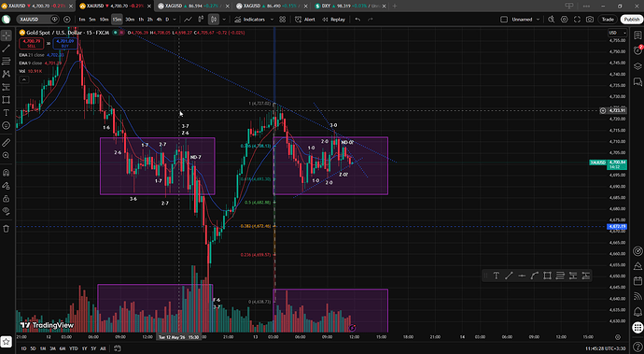Click the XAUUSD symbol search field

point(35,20)
